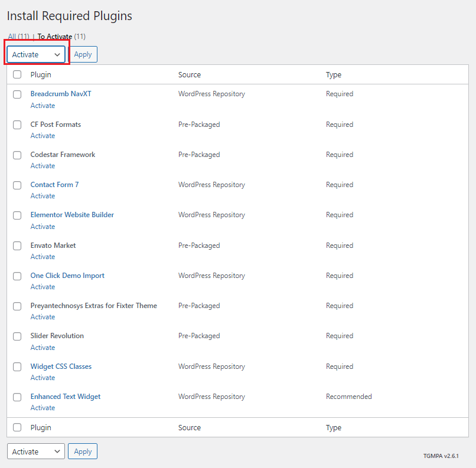Select the CF Post Formats checkbox
This screenshot has width=476, height=468.
[x=17, y=125]
